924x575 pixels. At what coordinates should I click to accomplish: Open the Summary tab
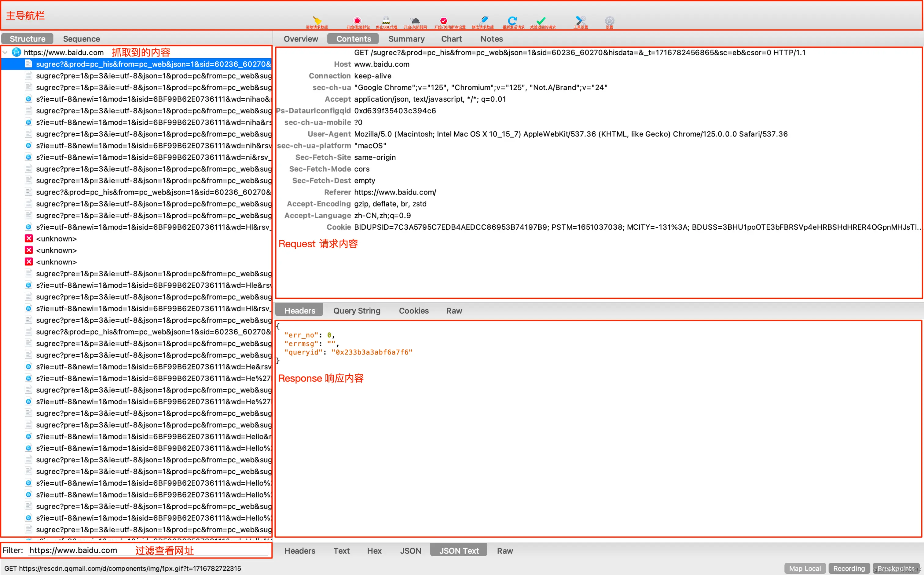[x=406, y=39]
